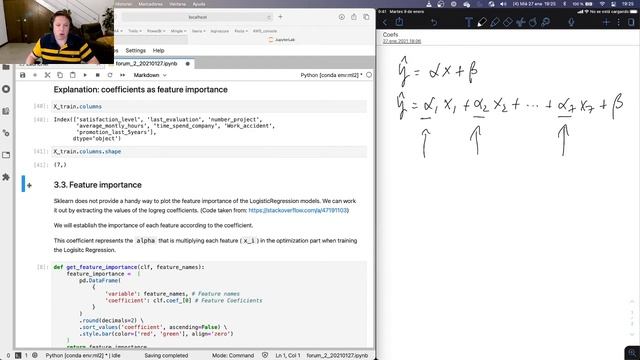Screen dimensions: 640x360
Task: Select the Eraser tool in notes app
Action: (507, 22)
